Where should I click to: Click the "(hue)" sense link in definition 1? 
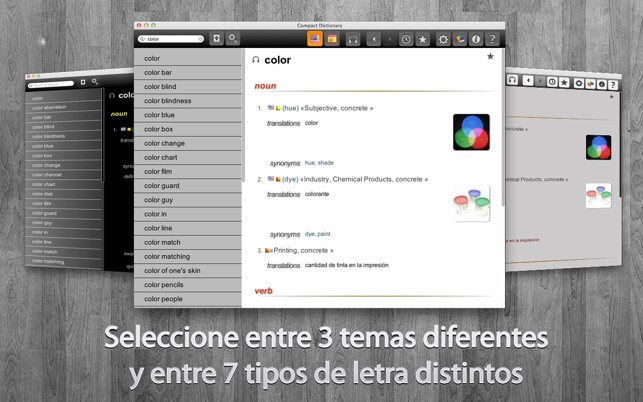[290, 108]
